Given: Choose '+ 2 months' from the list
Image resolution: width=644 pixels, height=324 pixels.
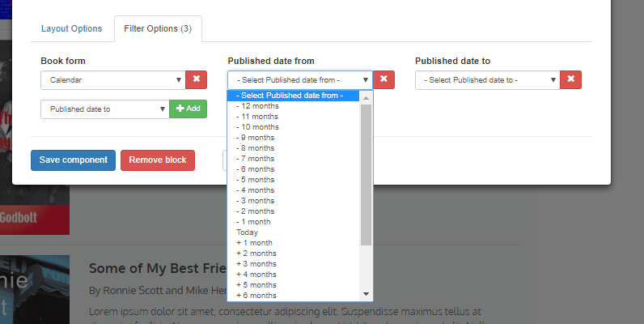Looking at the screenshot, I should (x=293, y=254).
